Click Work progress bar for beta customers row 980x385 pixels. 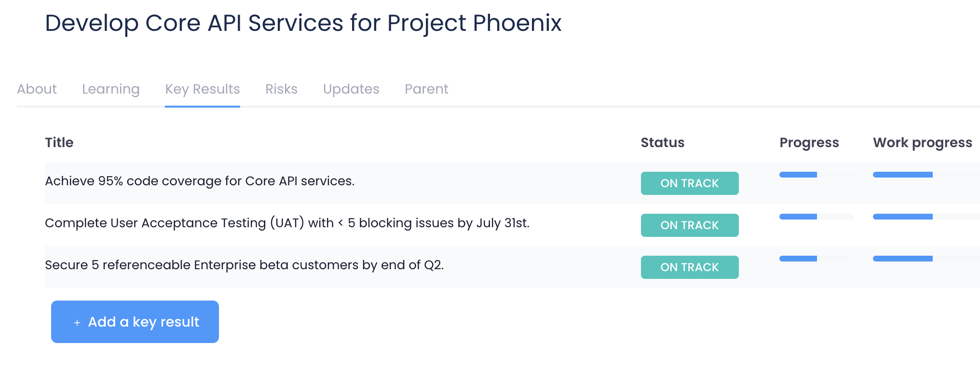925,259
